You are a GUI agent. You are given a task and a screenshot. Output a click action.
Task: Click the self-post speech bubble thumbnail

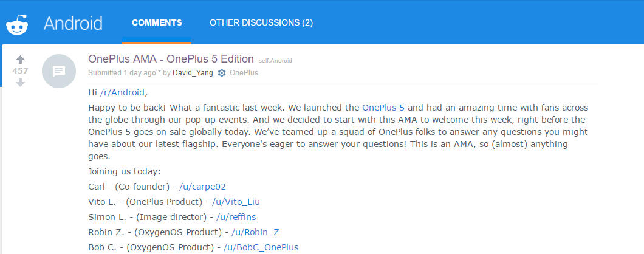click(x=59, y=71)
